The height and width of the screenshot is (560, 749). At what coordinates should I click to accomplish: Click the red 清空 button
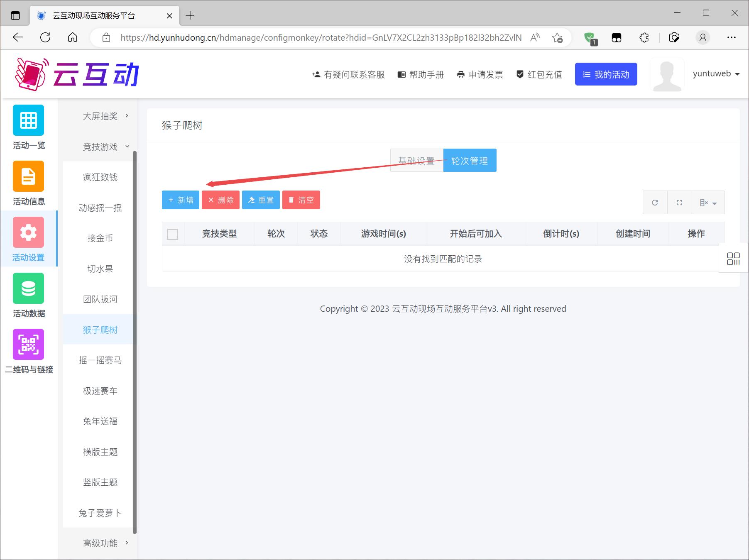301,200
